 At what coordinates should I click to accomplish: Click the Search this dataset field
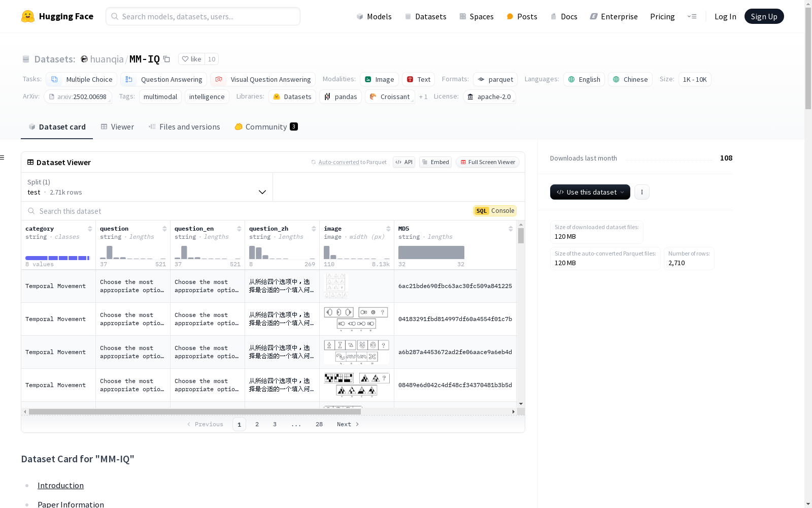coord(247,211)
